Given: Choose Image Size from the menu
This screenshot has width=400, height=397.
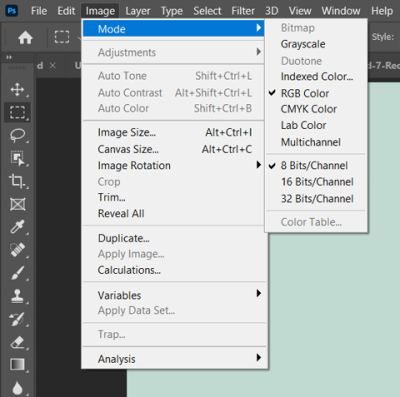Looking at the screenshot, I should (173, 132).
